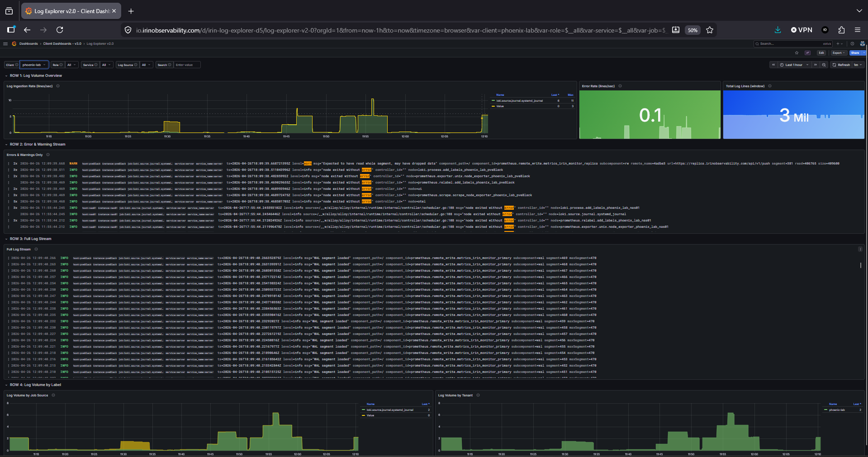Image resolution: width=868 pixels, height=457 pixels.
Task: Open the 1m refresh interval dropdown
Action: [858, 65]
